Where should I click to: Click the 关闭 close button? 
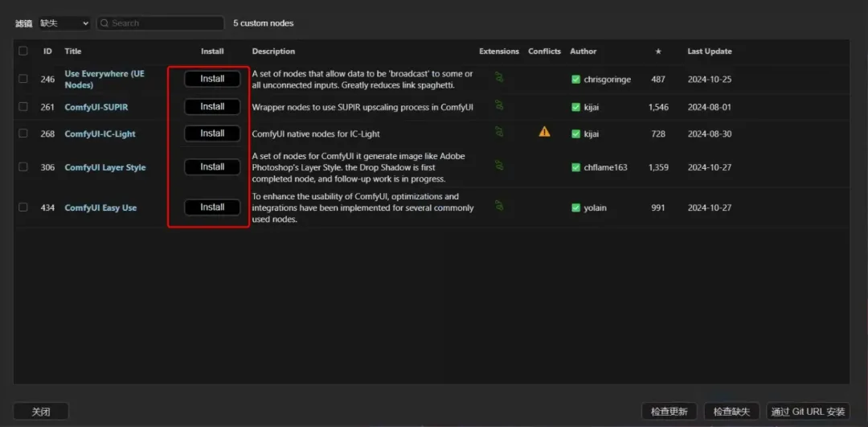click(41, 412)
